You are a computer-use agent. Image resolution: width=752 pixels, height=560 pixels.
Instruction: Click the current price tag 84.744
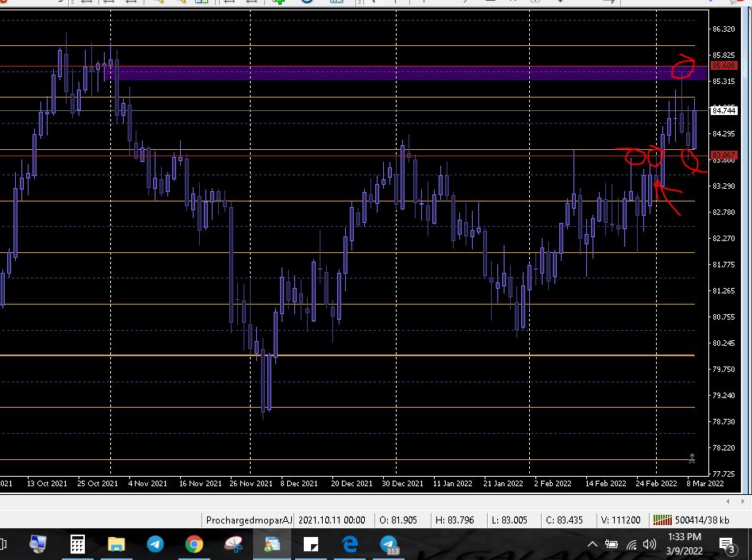coord(723,111)
